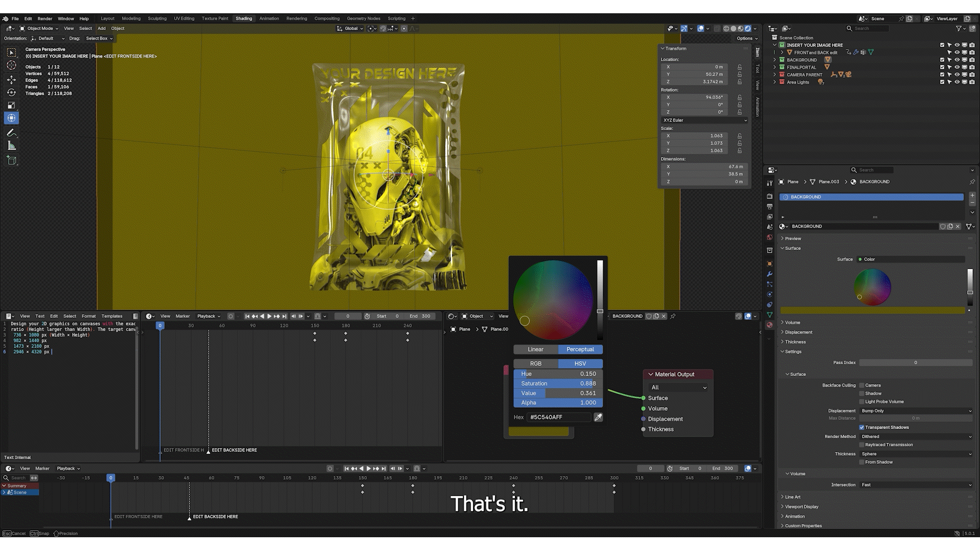Open the Physics properties tab icon
Viewport: 980px width, 551px height.
(770, 294)
